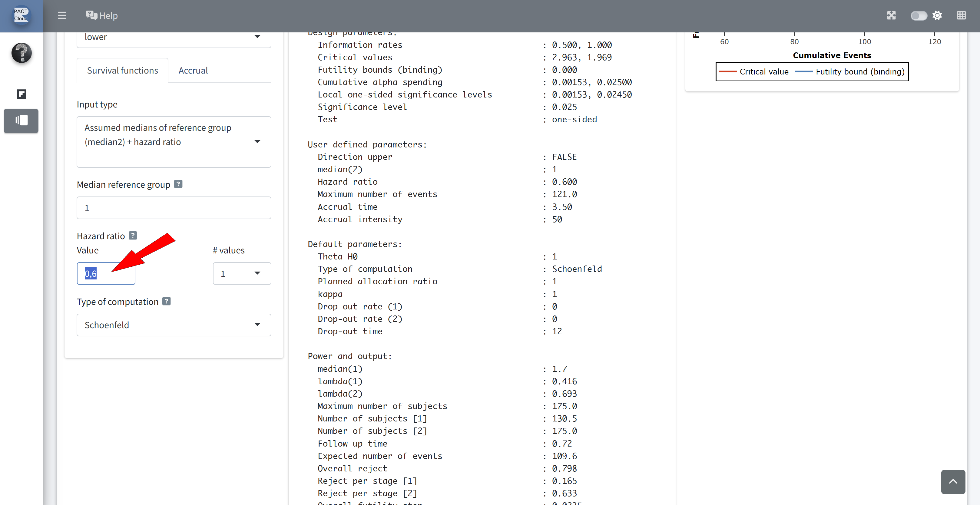
Task: Click the bookmark square sidebar icon
Action: pyautogui.click(x=21, y=94)
